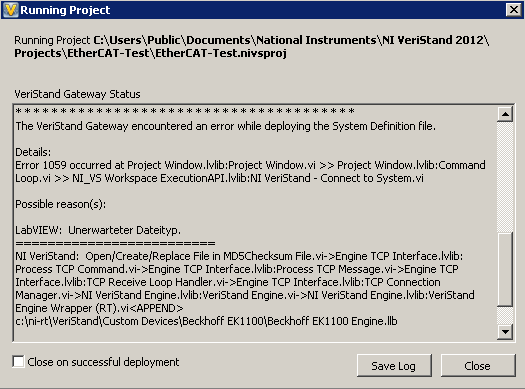Click 'Close on successful deployment' label
Viewport: 525px width, 389px height.
point(103,362)
